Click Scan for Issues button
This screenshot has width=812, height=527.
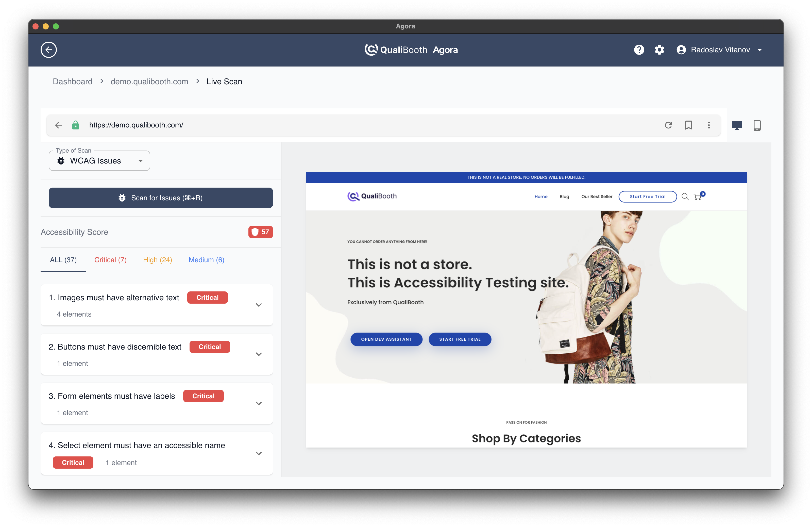tap(160, 198)
